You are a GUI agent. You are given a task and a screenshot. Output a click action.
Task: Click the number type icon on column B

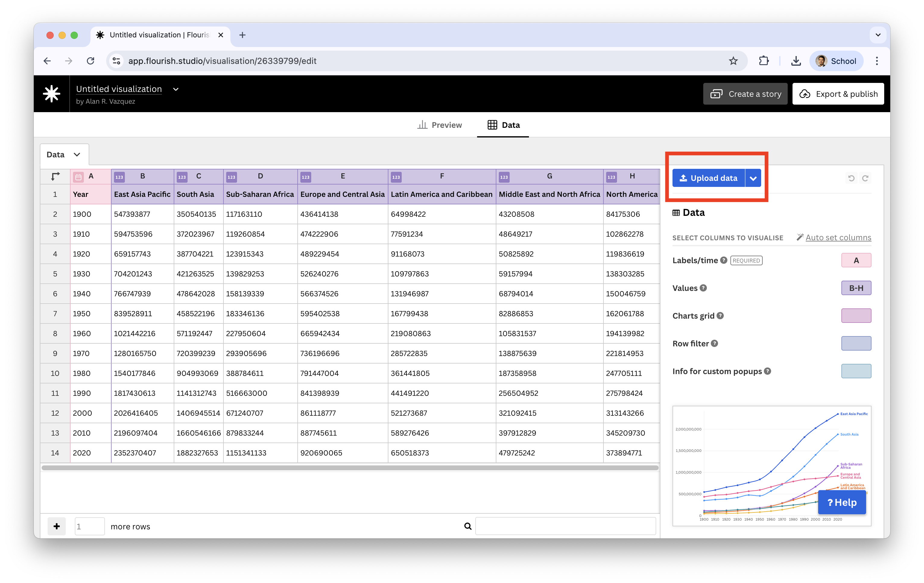(x=119, y=177)
